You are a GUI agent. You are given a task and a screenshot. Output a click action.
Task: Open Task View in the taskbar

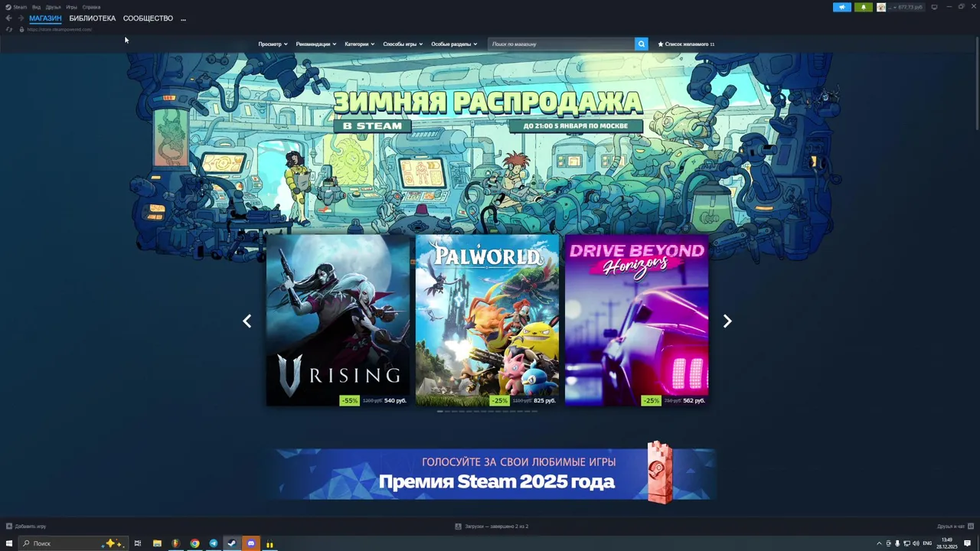138,543
